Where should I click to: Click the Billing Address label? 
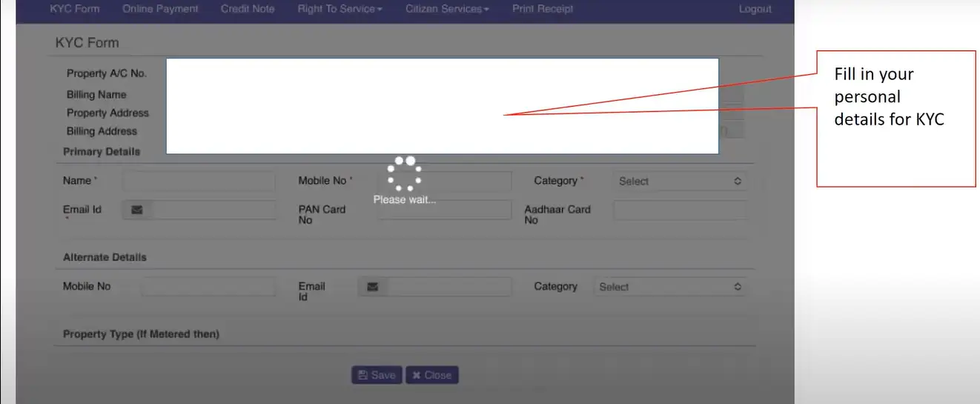[x=102, y=131]
